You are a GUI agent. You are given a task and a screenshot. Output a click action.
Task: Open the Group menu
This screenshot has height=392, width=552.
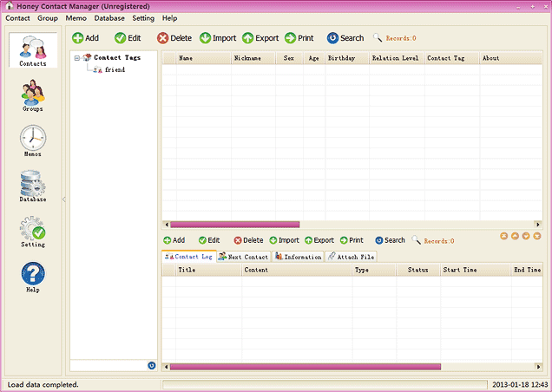pyautogui.click(x=48, y=18)
